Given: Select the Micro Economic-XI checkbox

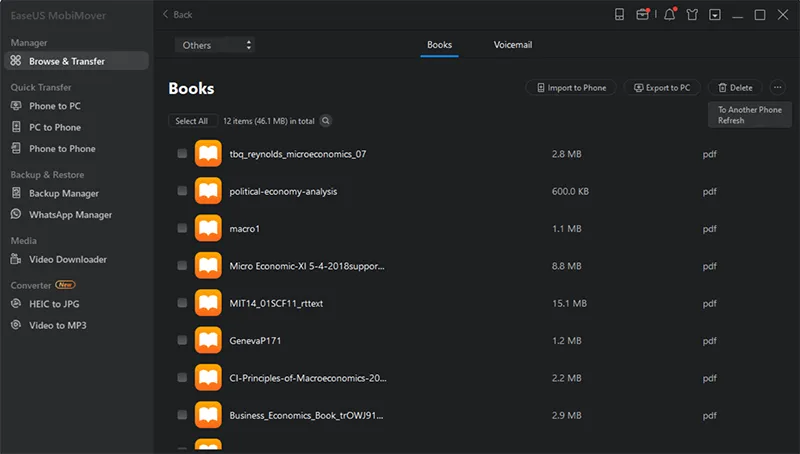Looking at the screenshot, I should (x=182, y=265).
